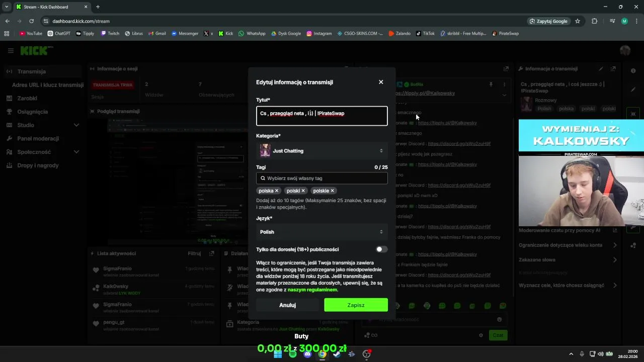Pop out the Informacje o transmisji panel
The width and height of the screenshot is (644, 362).
(613, 68)
